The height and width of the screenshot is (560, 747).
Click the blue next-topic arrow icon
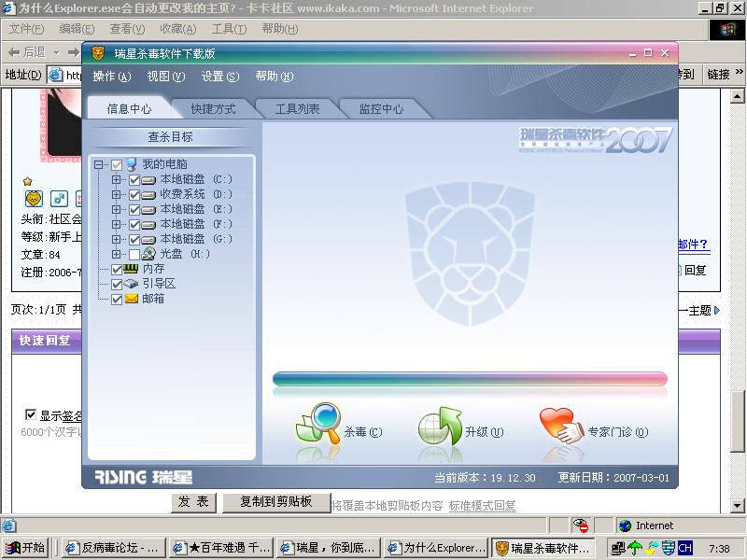coord(717,311)
